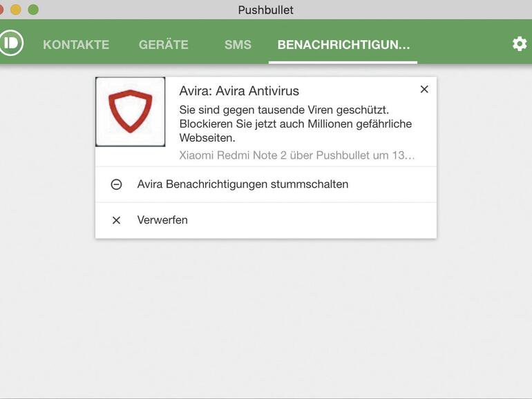Viewport: 532px width, 399px height.
Task: Select the BENACHRICHTIGUN... tab
Action: (343, 45)
